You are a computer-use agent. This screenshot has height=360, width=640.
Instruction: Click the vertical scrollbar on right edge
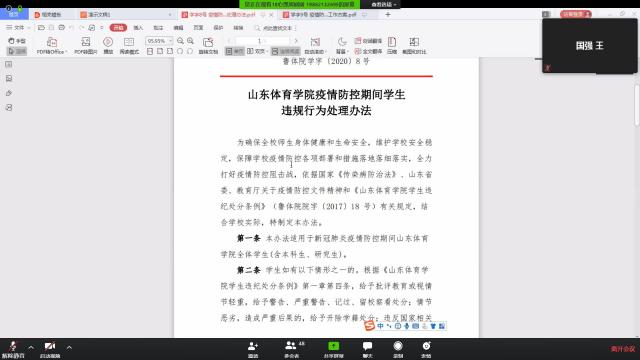pos(637,105)
